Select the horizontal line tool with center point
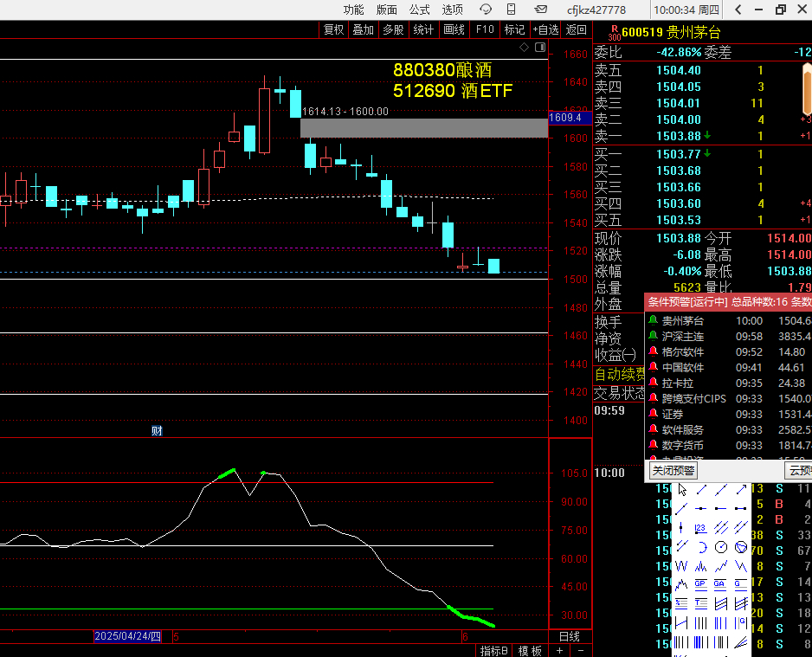This screenshot has height=657, width=812. click(x=702, y=508)
